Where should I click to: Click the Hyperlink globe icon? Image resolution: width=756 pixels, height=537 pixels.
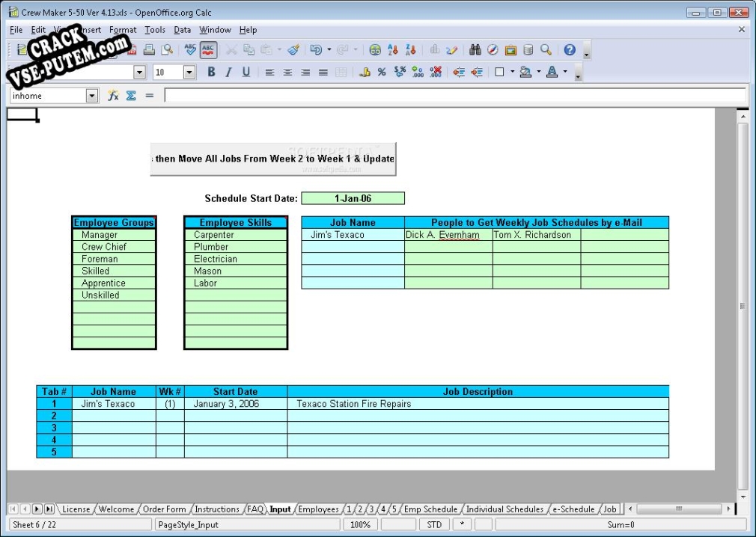tap(374, 49)
